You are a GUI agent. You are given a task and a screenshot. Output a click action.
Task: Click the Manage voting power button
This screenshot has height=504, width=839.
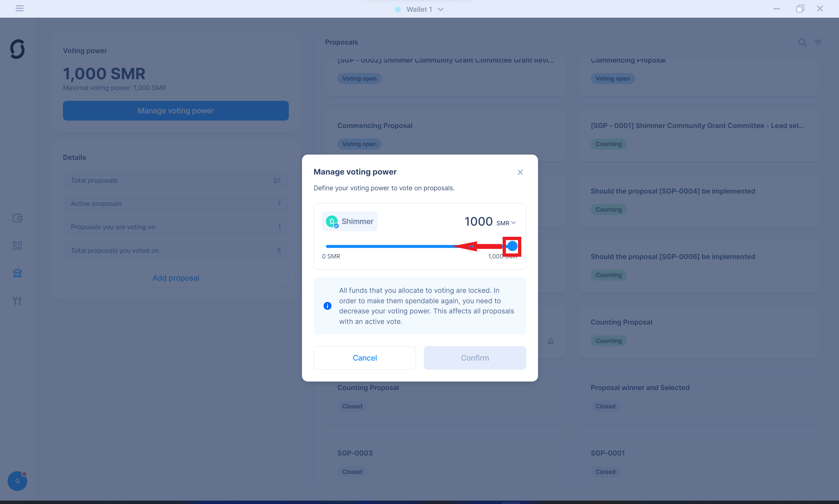point(176,111)
